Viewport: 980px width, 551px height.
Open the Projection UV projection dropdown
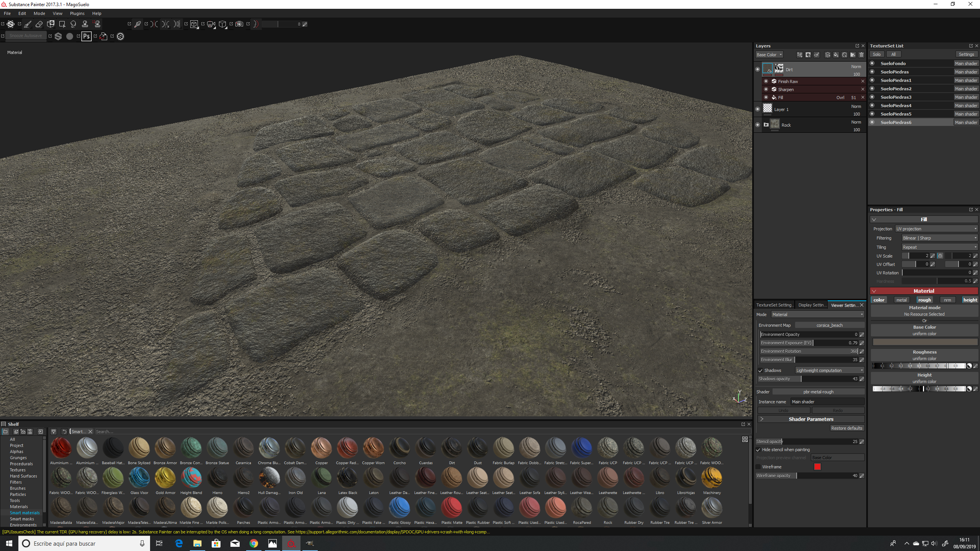pyautogui.click(x=936, y=229)
